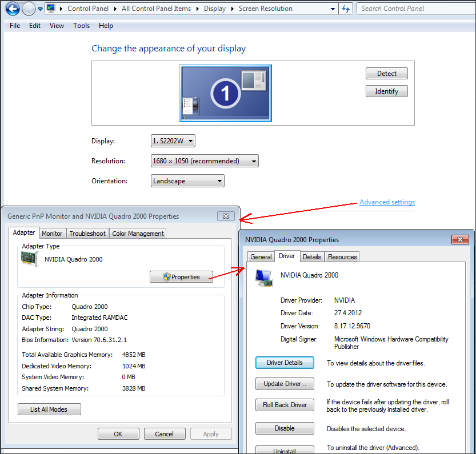
Task: Click the Control Panel icon in address bar
Action: click(x=51, y=9)
